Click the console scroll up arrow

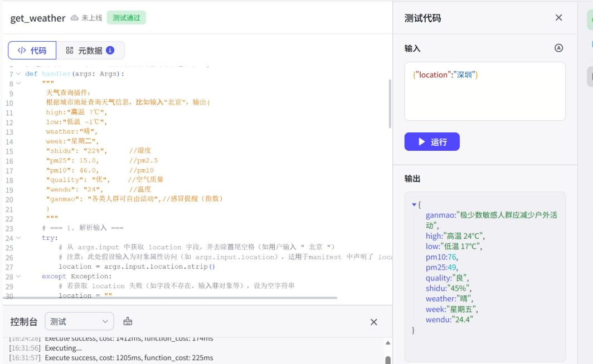click(x=388, y=343)
